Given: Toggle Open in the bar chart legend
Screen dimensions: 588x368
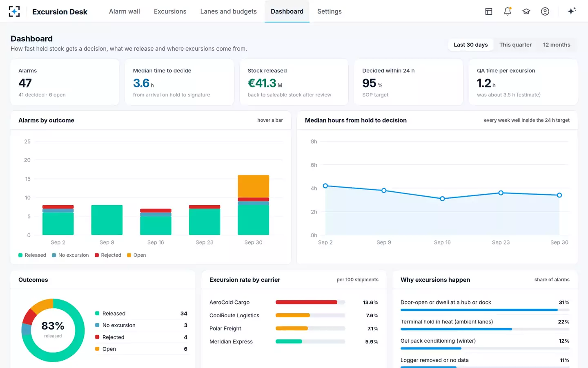Looking at the screenshot, I should pos(136,255).
